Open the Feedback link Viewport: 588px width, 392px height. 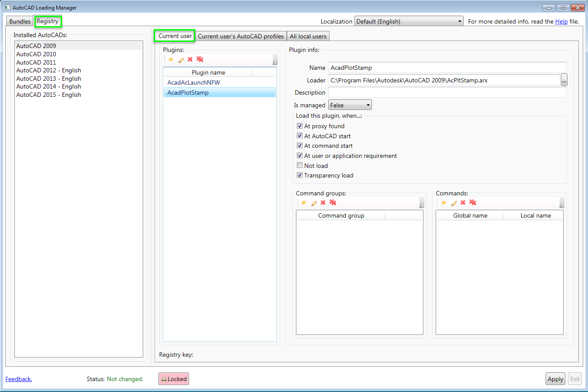point(19,379)
